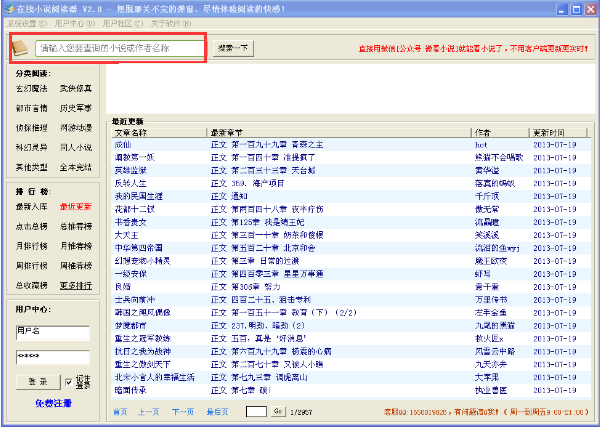The width and height of the screenshot is (600, 427).
Task: Go to 下一页 next page
Action: [182, 412]
